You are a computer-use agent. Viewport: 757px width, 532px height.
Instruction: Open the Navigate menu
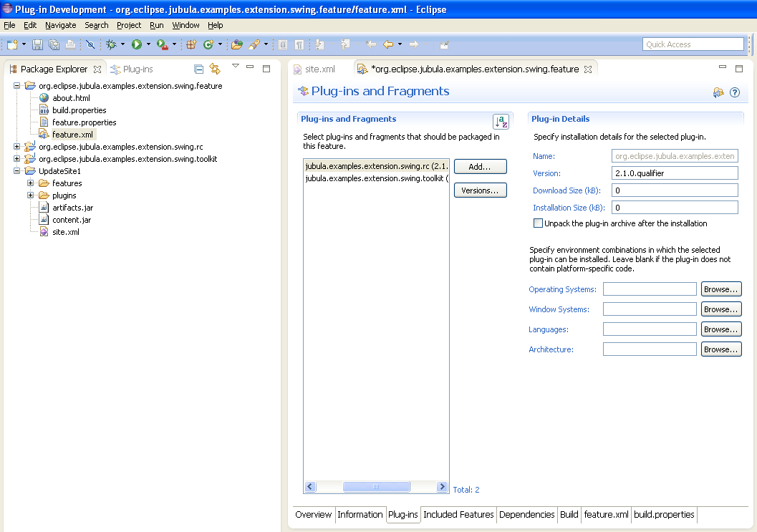(x=60, y=25)
